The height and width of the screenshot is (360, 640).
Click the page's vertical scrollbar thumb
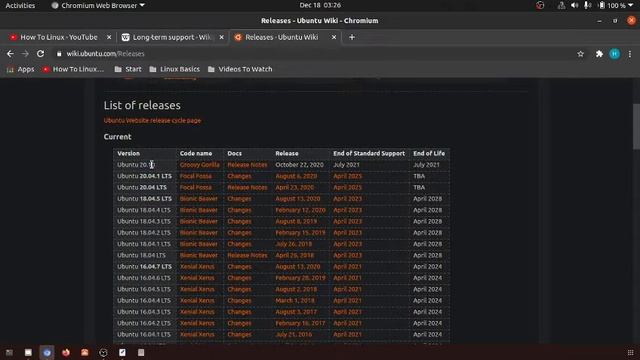point(636,127)
